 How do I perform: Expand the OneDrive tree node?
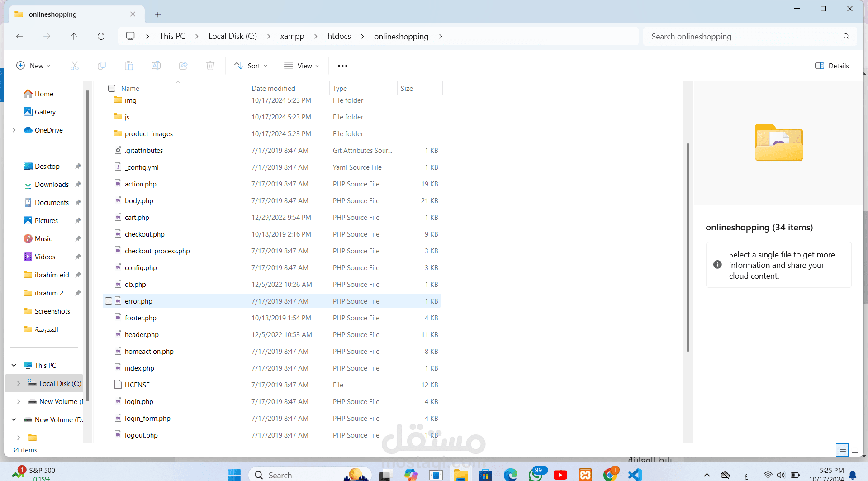point(14,130)
